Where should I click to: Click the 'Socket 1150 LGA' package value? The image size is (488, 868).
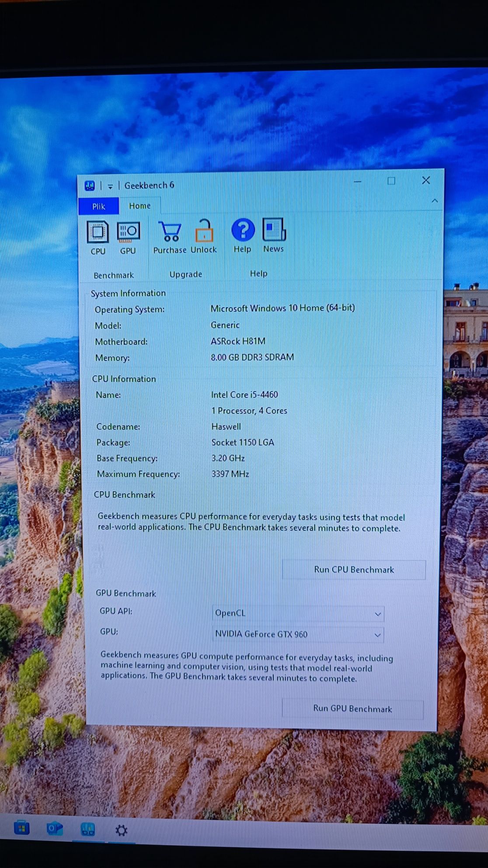[243, 442]
